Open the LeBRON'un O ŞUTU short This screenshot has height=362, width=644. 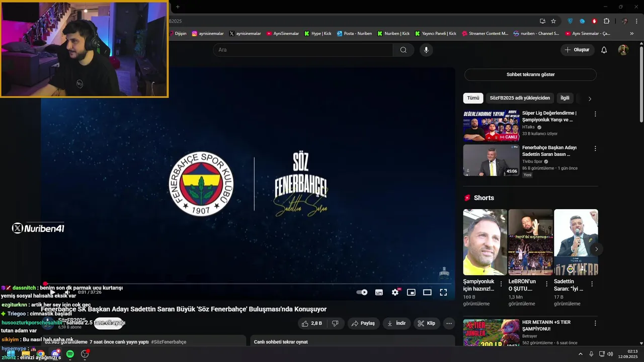pos(530,242)
